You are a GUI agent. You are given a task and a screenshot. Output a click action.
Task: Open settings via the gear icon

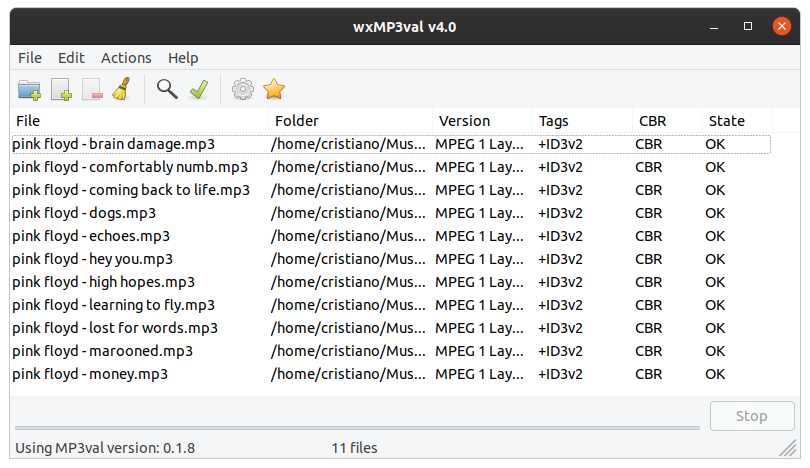[243, 89]
